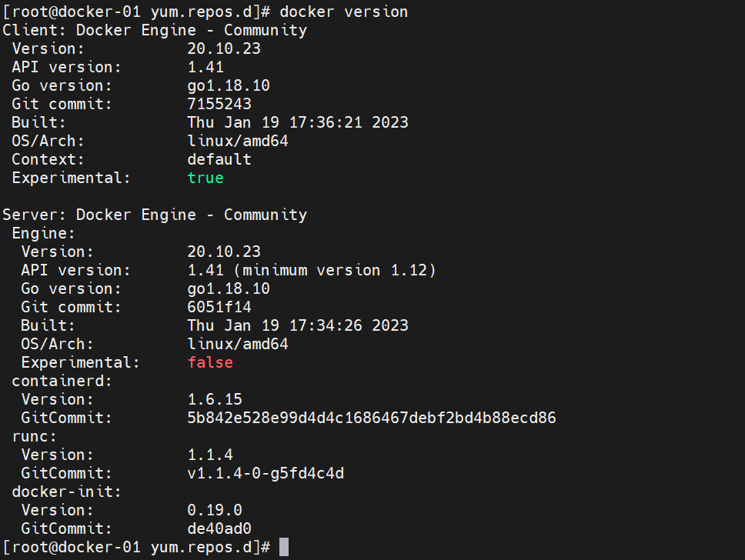Click the 'Client: Docker Engine - Community' line
Screen dimensions: 745x560
pyautogui.click(x=155, y=30)
